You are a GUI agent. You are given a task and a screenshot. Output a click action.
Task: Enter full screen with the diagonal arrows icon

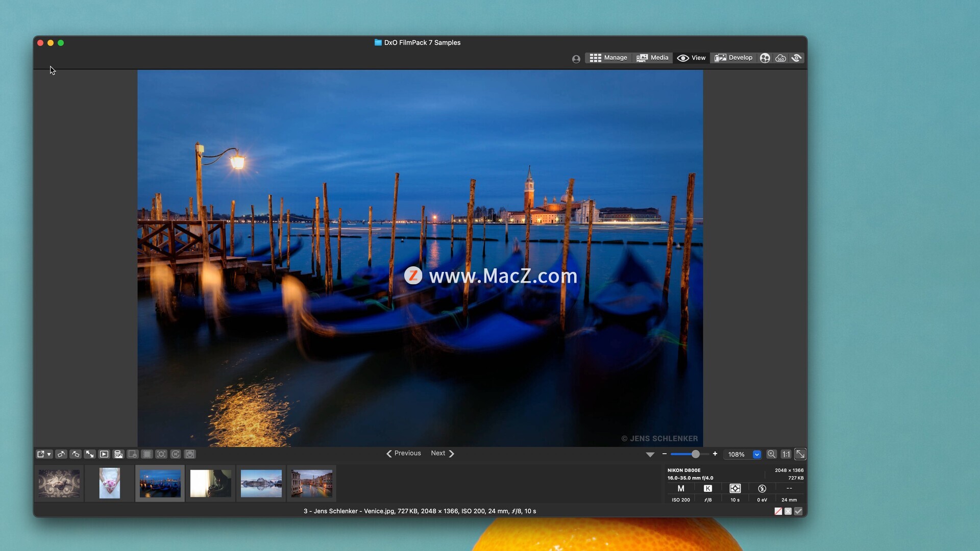pyautogui.click(x=90, y=454)
